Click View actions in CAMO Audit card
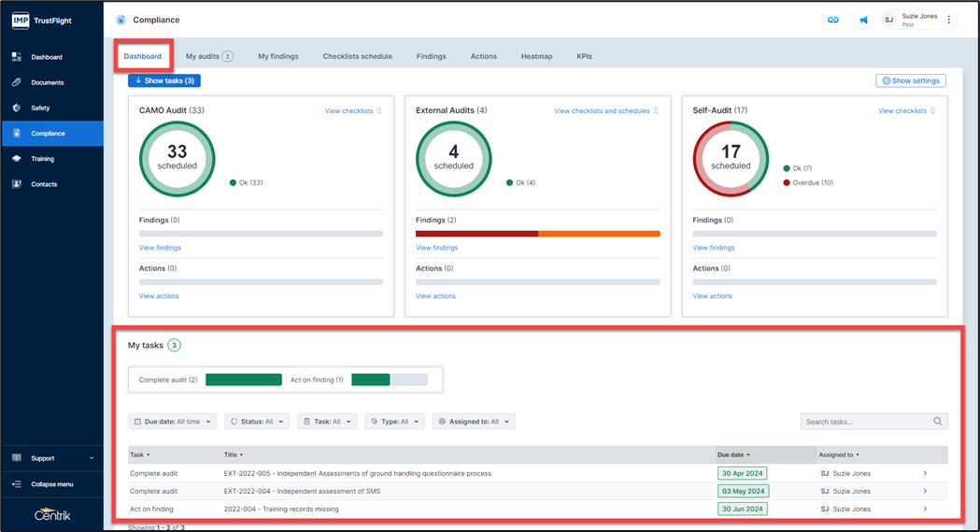The image size is (980, 532). pos(159,295)
